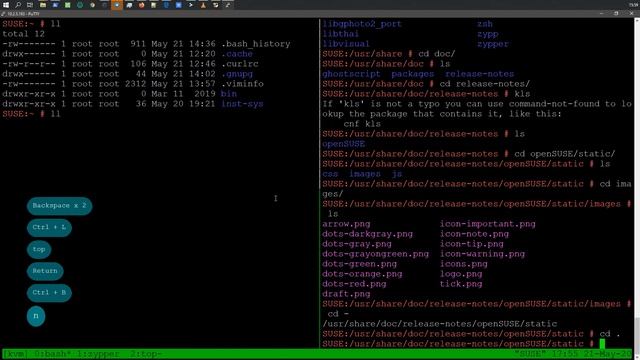
Task: Click the css directory name
Action: [x=330, y=174]
